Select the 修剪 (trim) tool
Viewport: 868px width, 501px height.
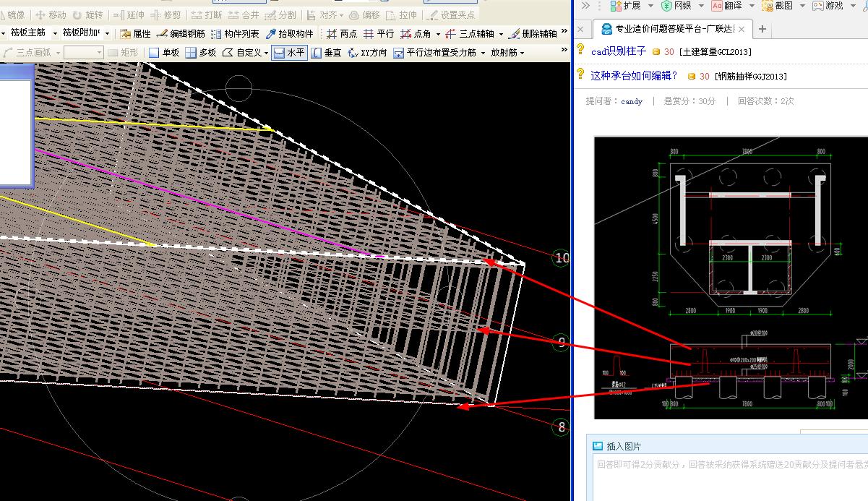point(166,14)
